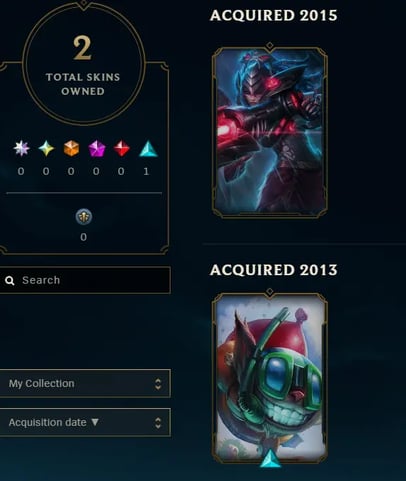Click the Acquisition date dropdown arrows
The image size is (406, 481).
tap(158, 423)
